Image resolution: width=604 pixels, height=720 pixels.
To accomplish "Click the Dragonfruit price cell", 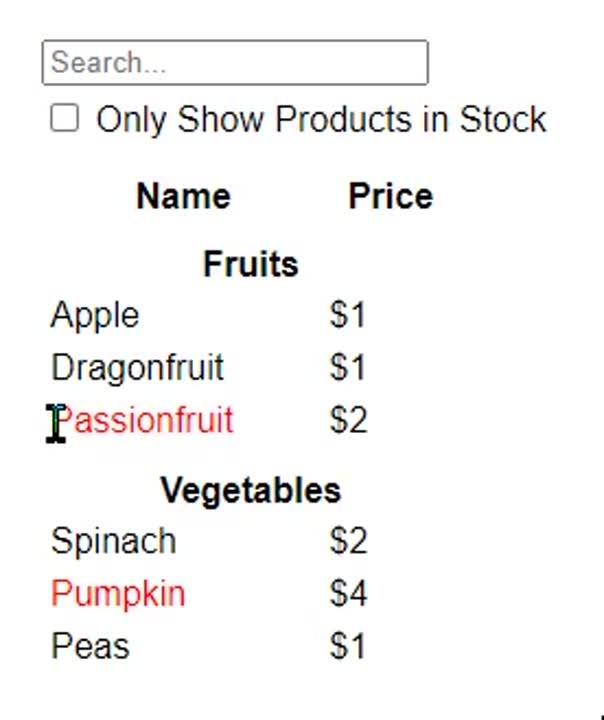I will (348, 368).
